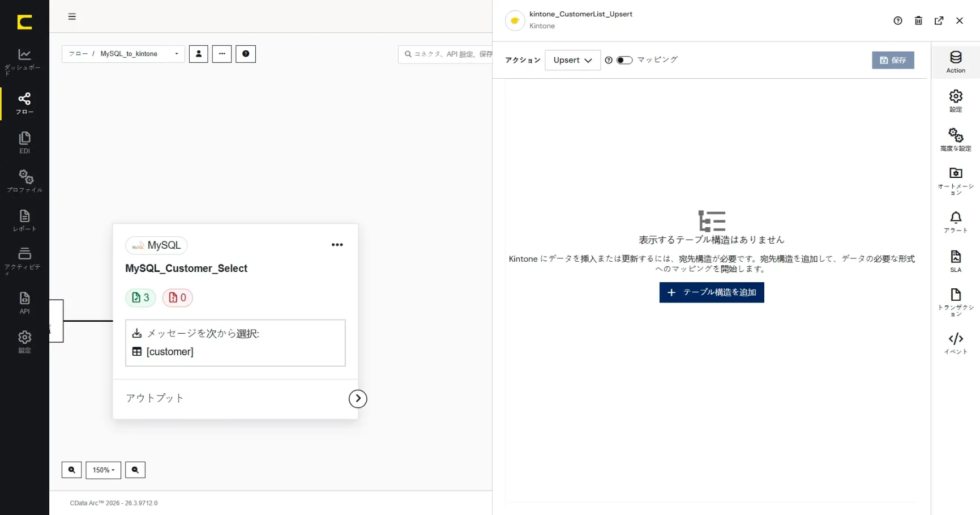The width and height of the screenshot is (980, 515).
Task: Open the API sidebar item
Action: (24, 303)
